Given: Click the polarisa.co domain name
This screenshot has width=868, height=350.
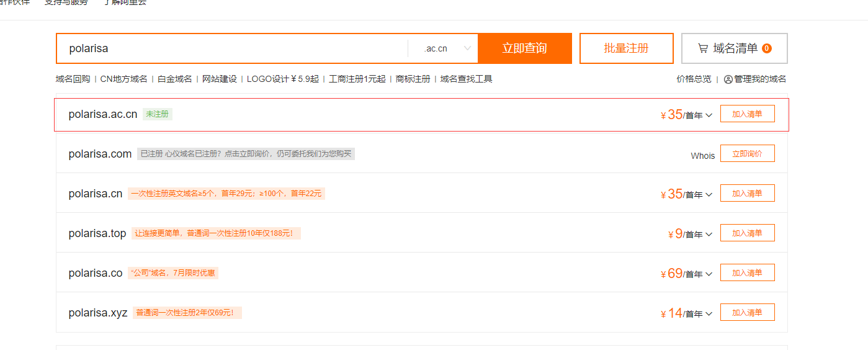Looking at the screenshot, I should (x=96, y=273).
